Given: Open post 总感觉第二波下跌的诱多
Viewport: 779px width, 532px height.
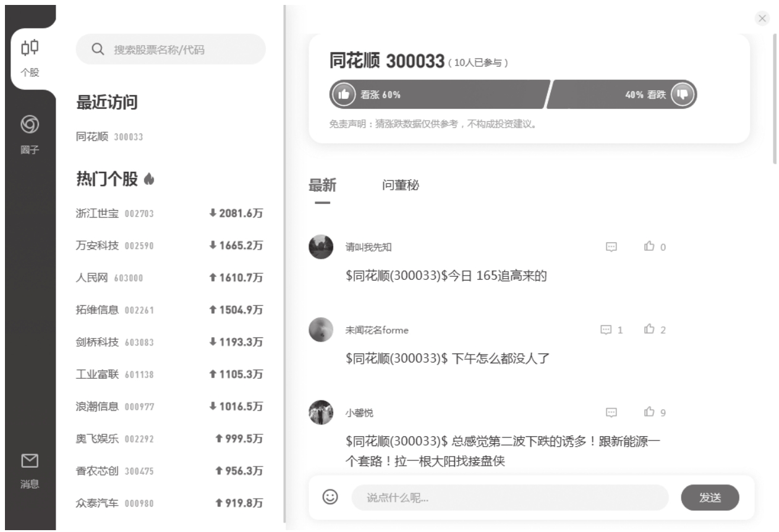Looking at the screenshot, I should (503, 451).
